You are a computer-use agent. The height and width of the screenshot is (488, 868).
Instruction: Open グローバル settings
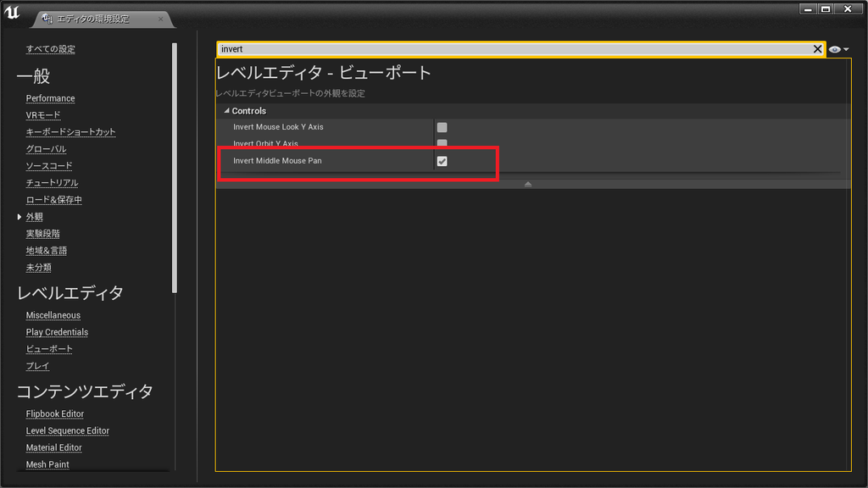coord(46,149)
